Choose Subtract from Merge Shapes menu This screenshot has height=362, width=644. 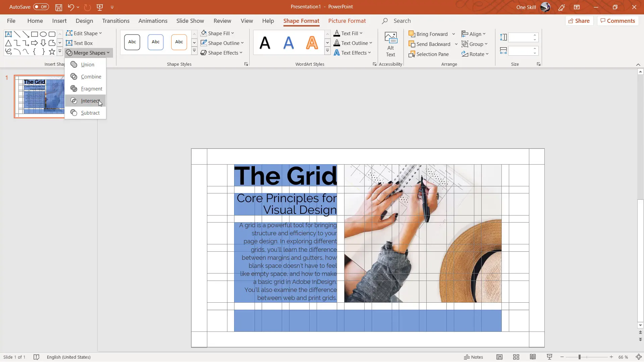click(x=86, y=113)
